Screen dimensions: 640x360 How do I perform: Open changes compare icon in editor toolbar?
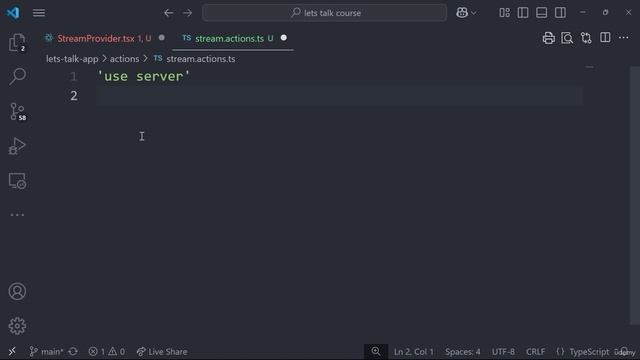coord(586,38)
